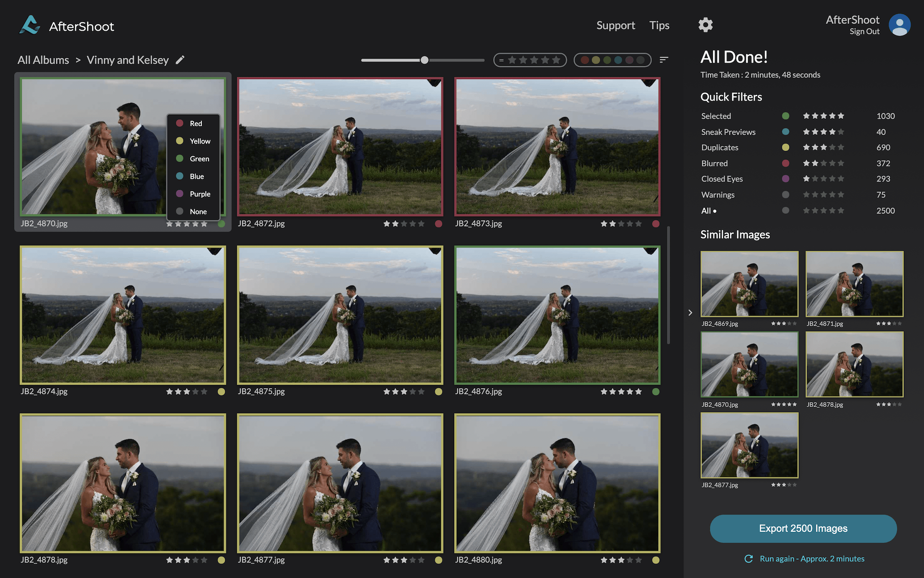Click Run again - Approx. 2 minutes

812,558
